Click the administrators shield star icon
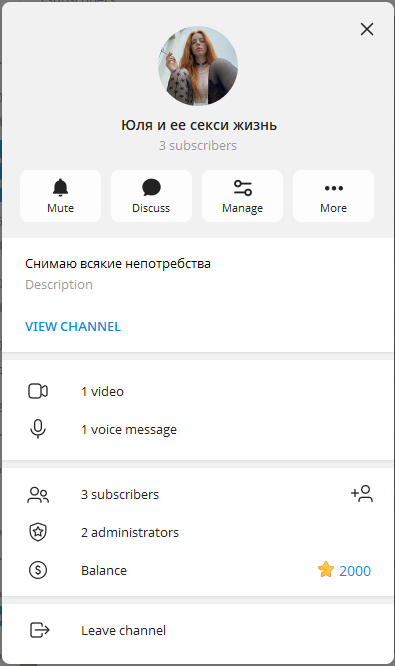The width and height of the screenshot is (395, 666). pos(38,532)
